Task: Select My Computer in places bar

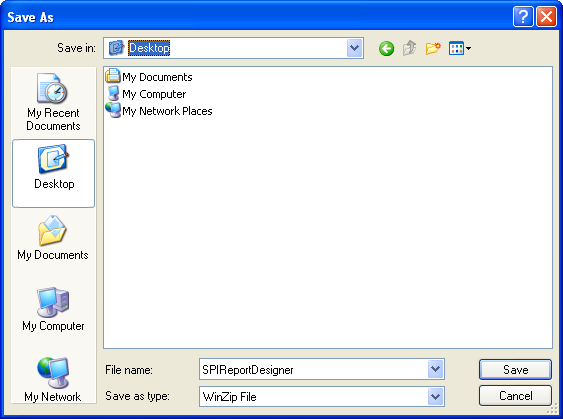Action: pos(53,309)
